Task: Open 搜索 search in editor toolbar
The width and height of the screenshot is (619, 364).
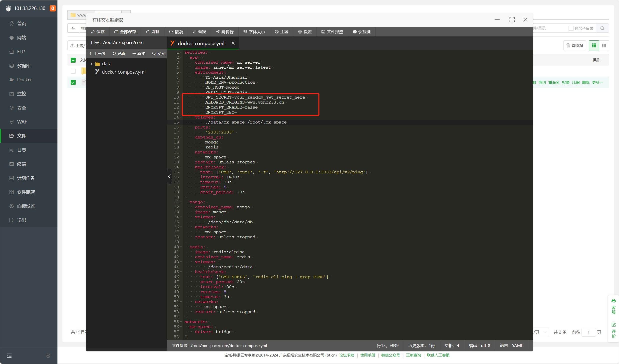Action: (x=176, y=32)
